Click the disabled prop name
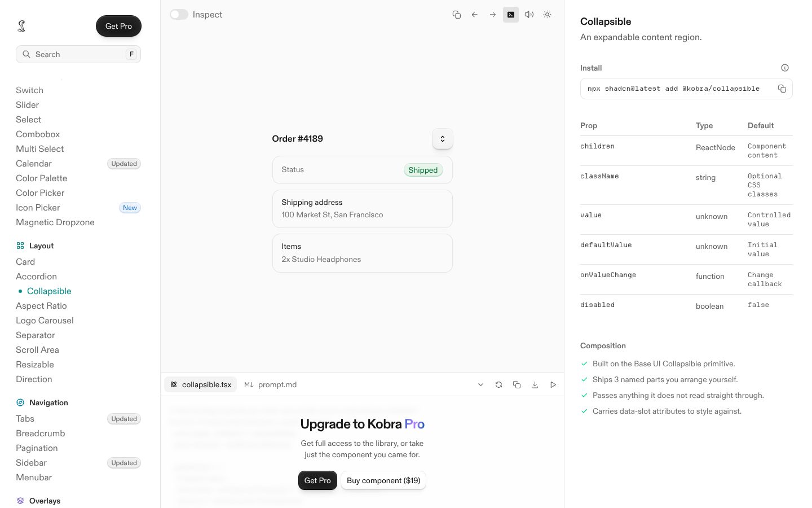This screenshot has height=508, width=812. [597, 305]
